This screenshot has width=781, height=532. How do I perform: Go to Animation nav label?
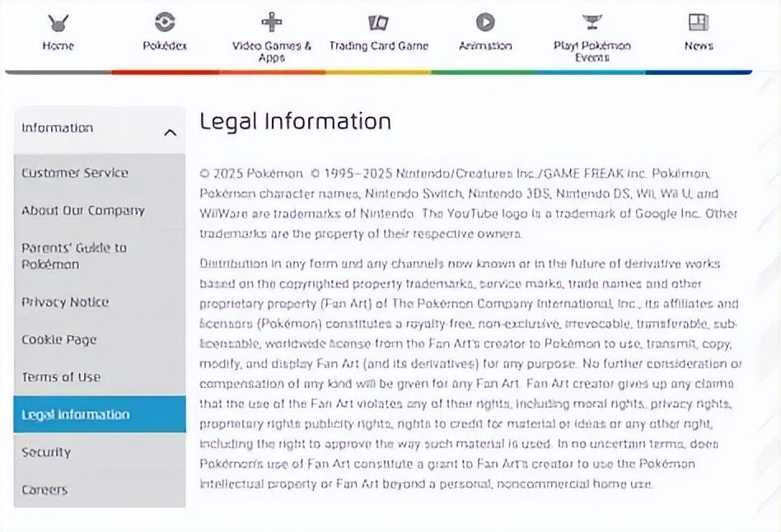coord(485,46)
